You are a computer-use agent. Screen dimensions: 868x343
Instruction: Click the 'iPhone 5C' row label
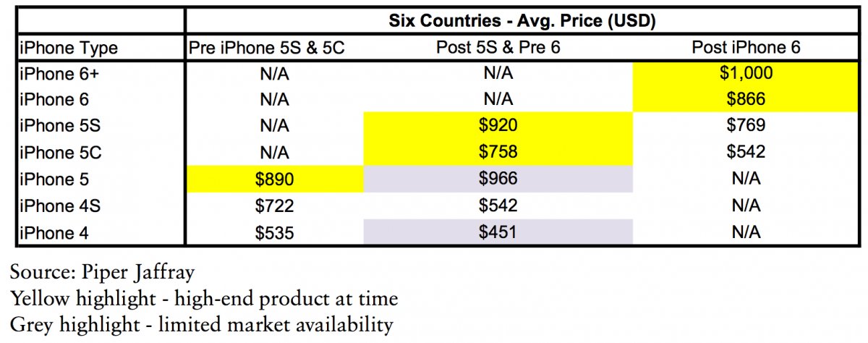coord(53,153)
